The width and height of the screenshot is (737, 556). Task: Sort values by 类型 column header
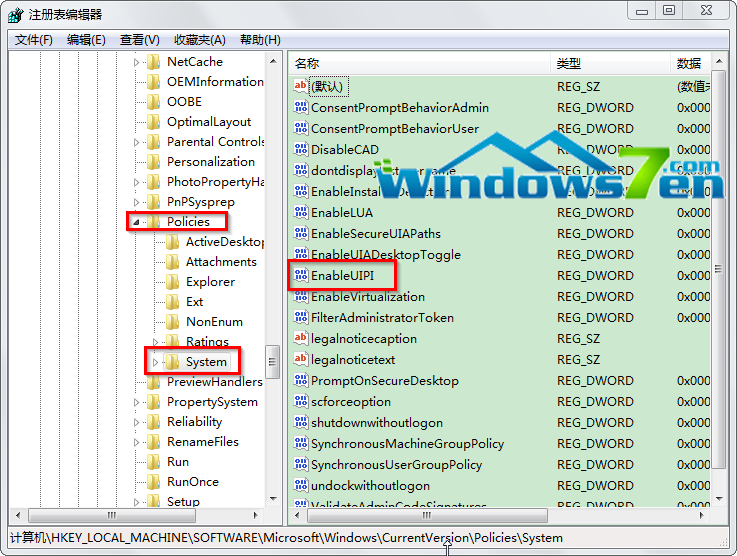pos(610,63)
